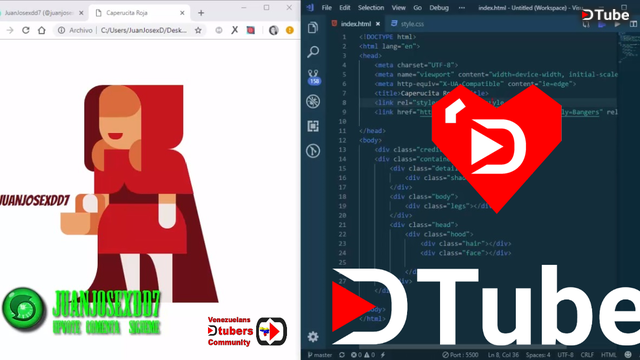Click the X extension icon in Chrome

coord(235,30)
